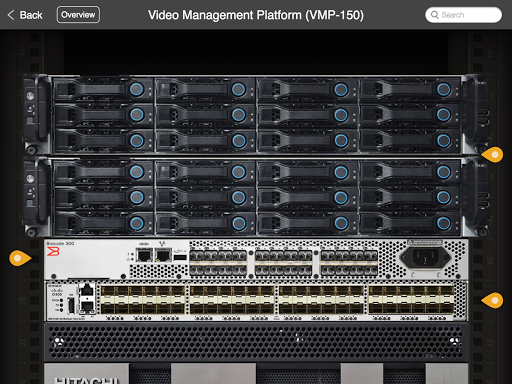The height and width of the screenshot is (384, 512).
Task: Tap orange hotspot right of Cisco switch
Action: click(493, 300)
